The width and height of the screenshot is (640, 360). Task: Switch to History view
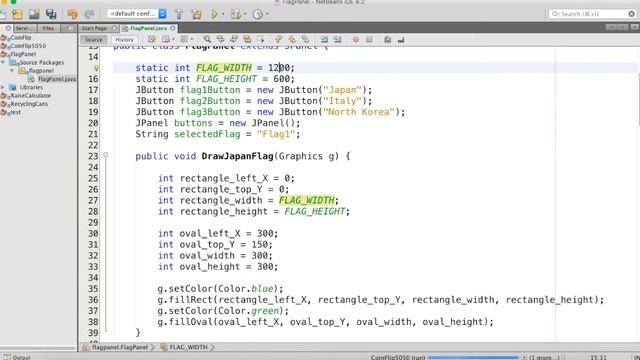(124, 40)
